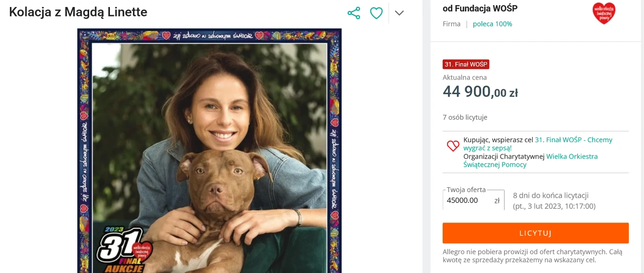Open the 'poleca 100%' seller rating
Image resolution: width=644 pixels, height=273 pixels.
click(x=492, y=24)
